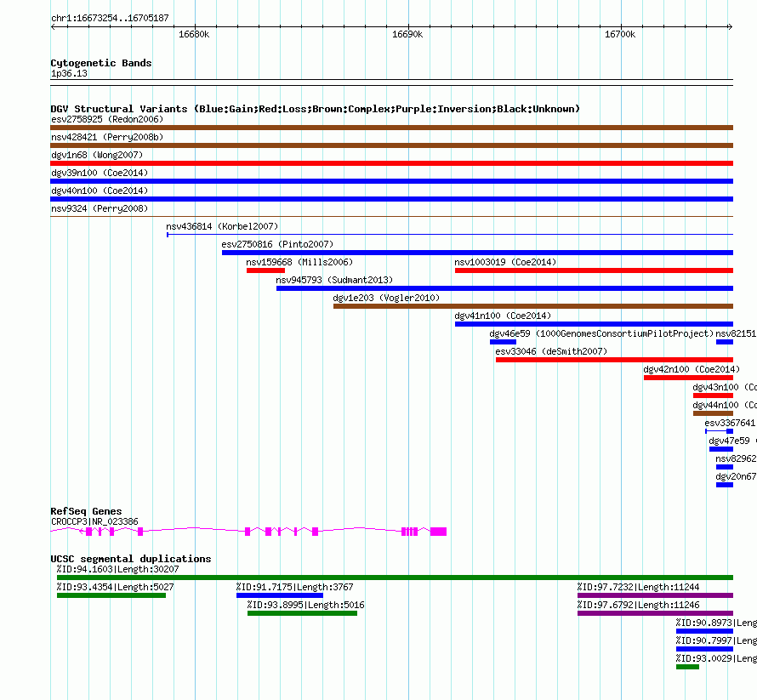Click the dgv41n100 (Coe2014) label

(x=503, y=316)
